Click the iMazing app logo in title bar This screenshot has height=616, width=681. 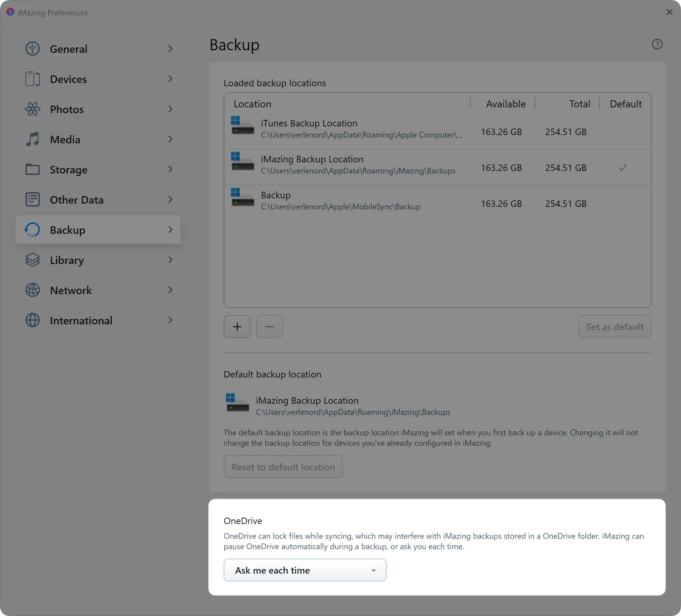point(10,12)
